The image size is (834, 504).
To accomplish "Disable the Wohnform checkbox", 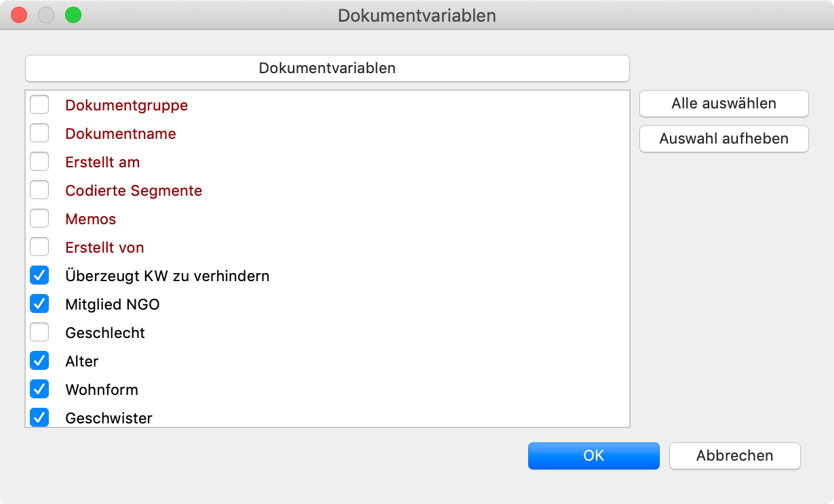I will coord(39,390).
